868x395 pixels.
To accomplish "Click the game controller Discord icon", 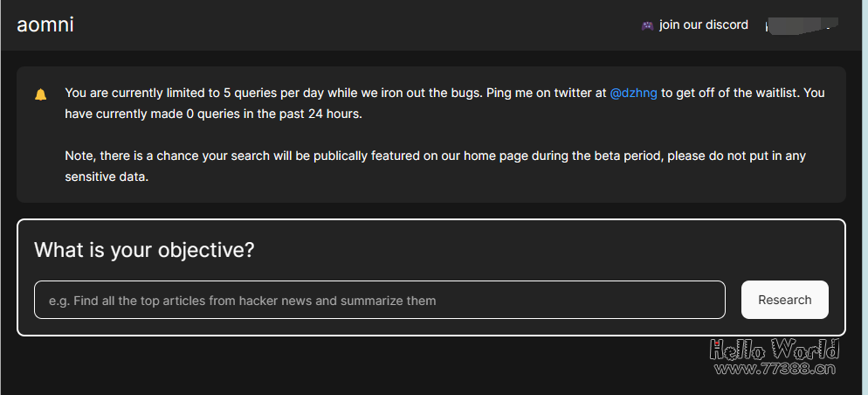I will (647, 25).
